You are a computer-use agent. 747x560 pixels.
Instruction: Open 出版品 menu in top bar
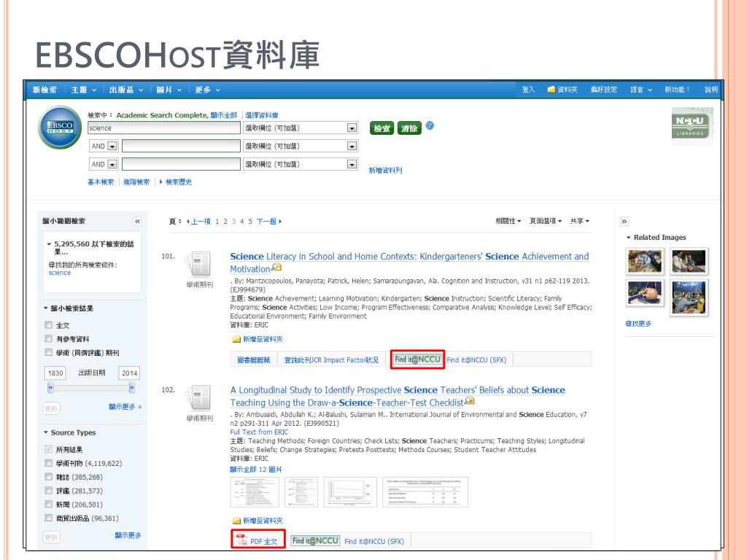(125, 90)
